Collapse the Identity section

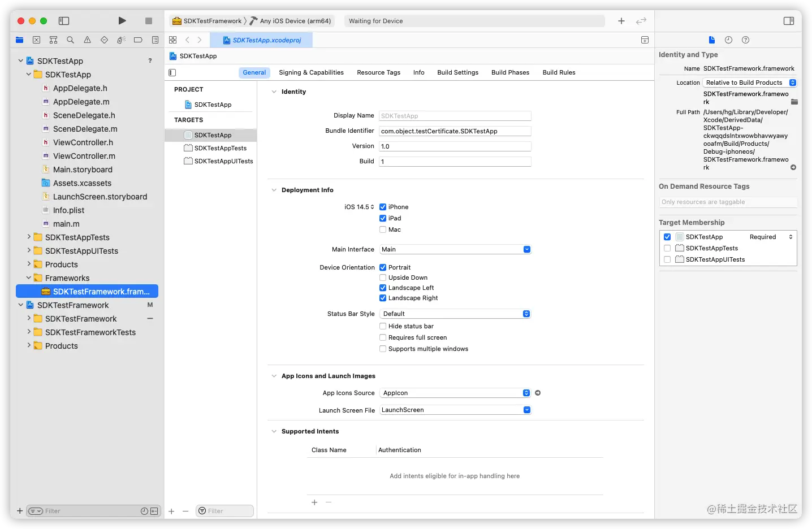pyautogui.click(x=274, y=92)
